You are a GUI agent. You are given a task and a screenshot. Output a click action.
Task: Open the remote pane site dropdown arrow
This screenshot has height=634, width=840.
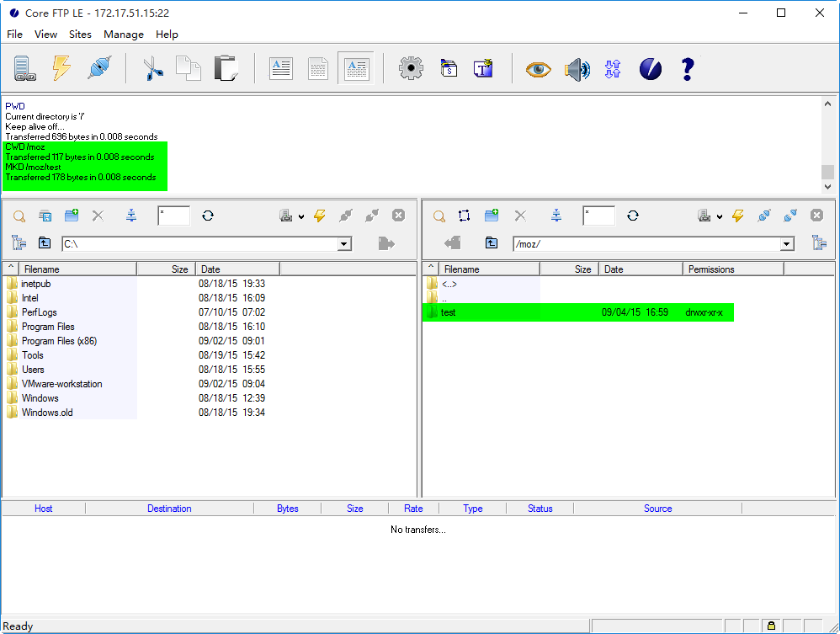(720, 216)
